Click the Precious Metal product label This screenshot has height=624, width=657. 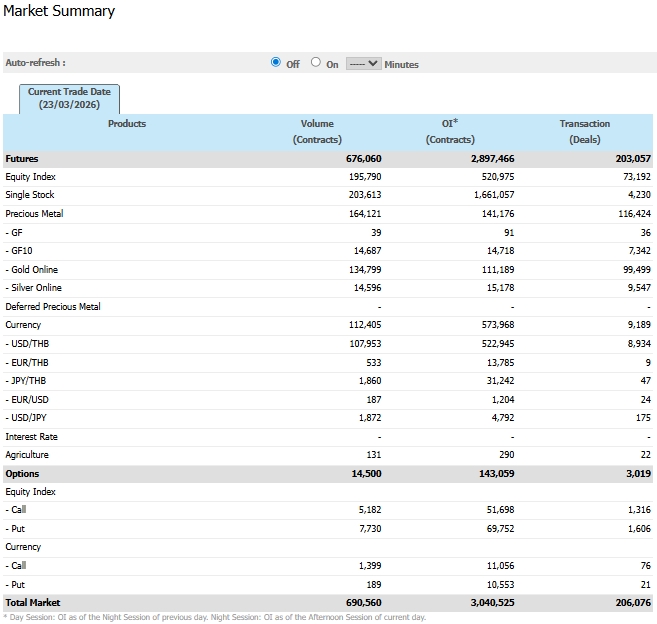click(34, 214)
